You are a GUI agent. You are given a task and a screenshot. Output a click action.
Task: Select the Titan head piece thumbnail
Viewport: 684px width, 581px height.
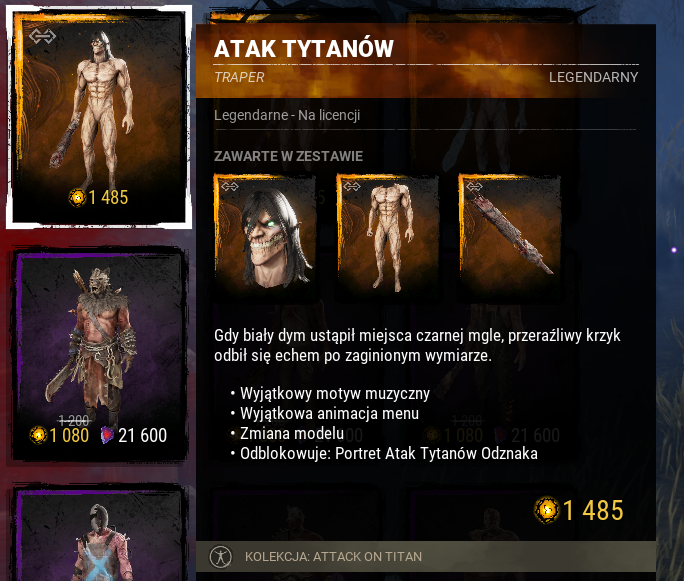click(x=265, y=236)
